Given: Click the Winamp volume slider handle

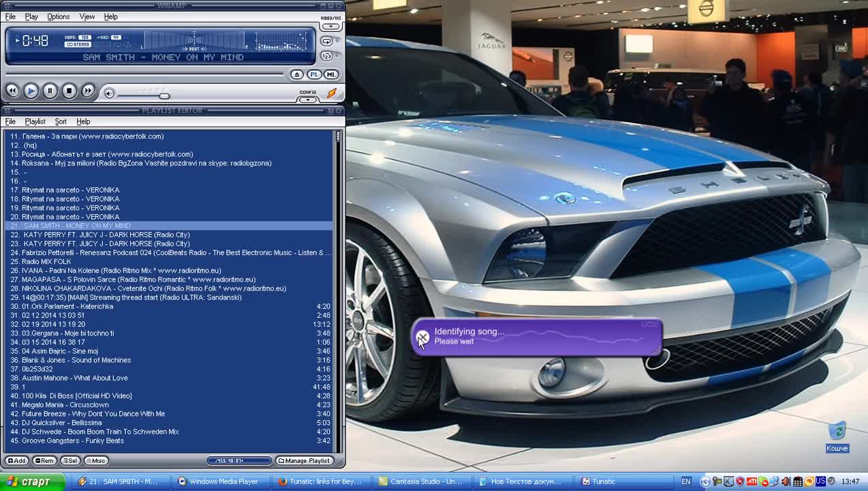Looking at the screenshot, I should [x=164, y=95].
